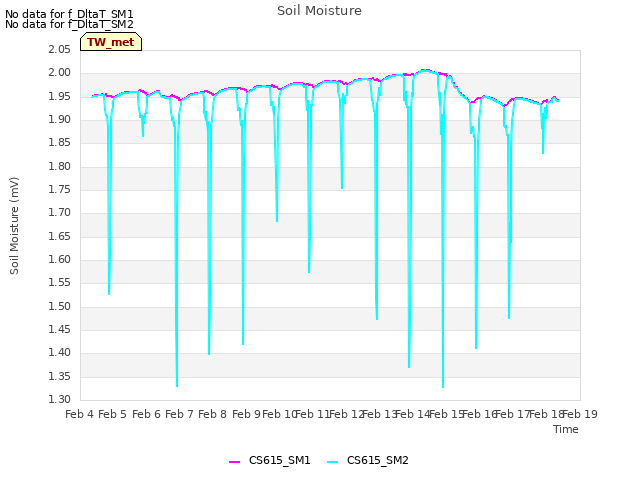Click the magenta CS615_SM1 legend swatch
Screen dimensions: 640x480
tap(234, 462)
